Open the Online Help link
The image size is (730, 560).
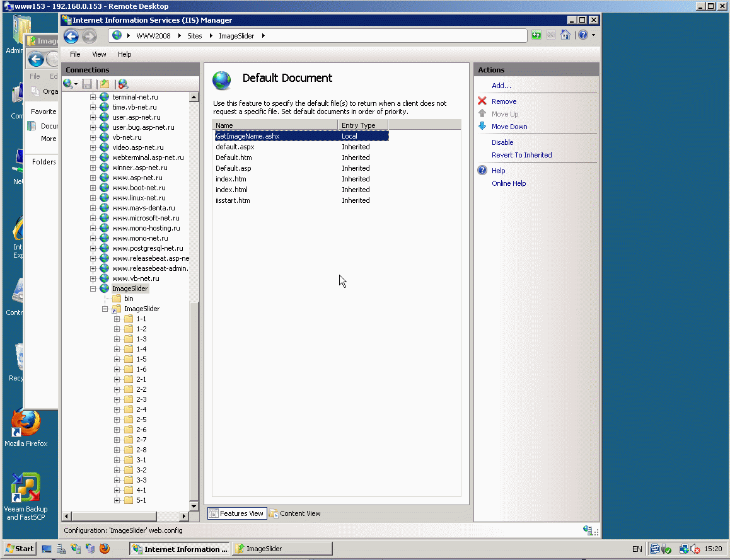click(x=508, y=183)
